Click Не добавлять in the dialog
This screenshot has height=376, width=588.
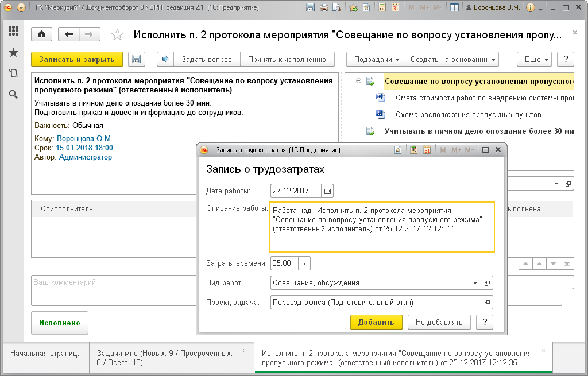click(439, 323)
